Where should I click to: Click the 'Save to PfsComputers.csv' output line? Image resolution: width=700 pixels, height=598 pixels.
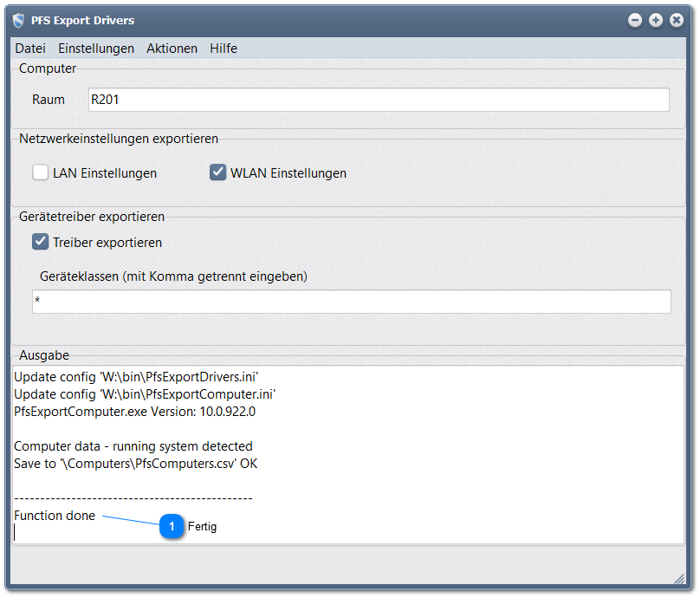coord(135,464)
